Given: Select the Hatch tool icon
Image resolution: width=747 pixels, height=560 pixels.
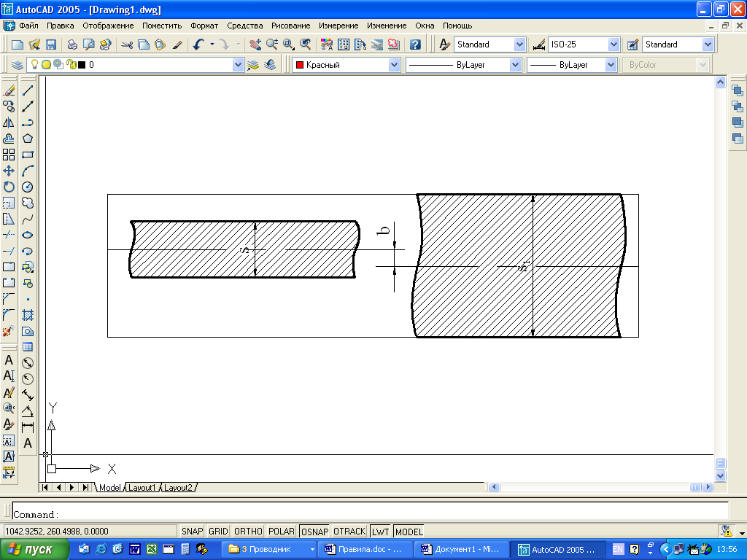Looking at the screenshot, I should click(28, 315).
